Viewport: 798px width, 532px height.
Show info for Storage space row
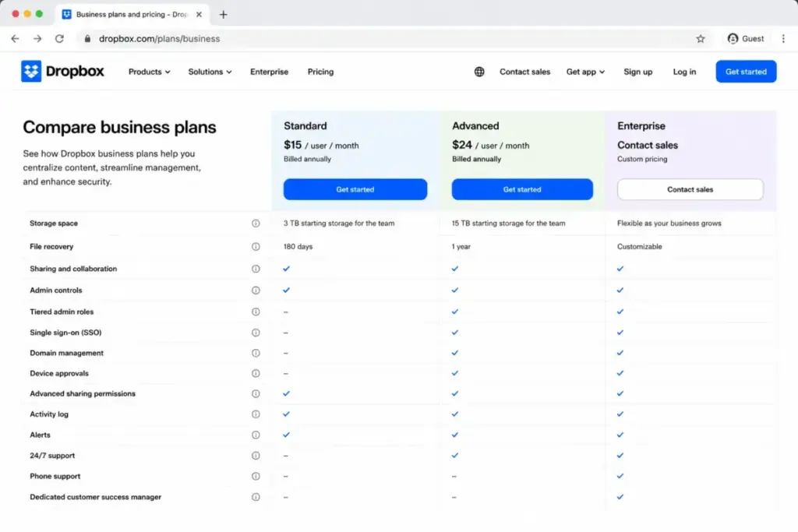(256, 224)
